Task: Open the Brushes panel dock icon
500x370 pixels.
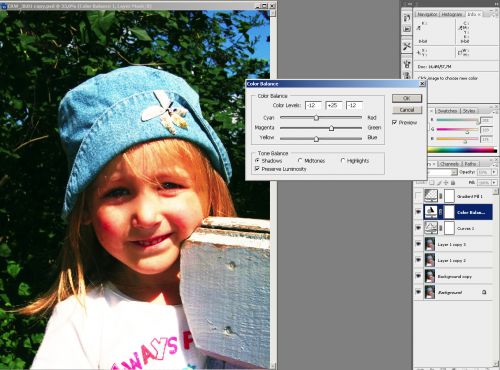Action: tap(407, 64)
